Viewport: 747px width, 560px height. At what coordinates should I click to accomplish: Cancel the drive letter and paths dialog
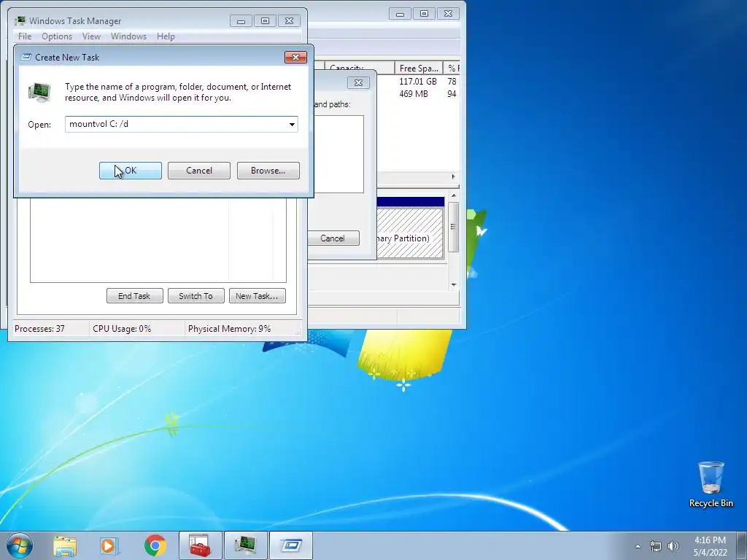pyautogui.click(x=333, y=238)
